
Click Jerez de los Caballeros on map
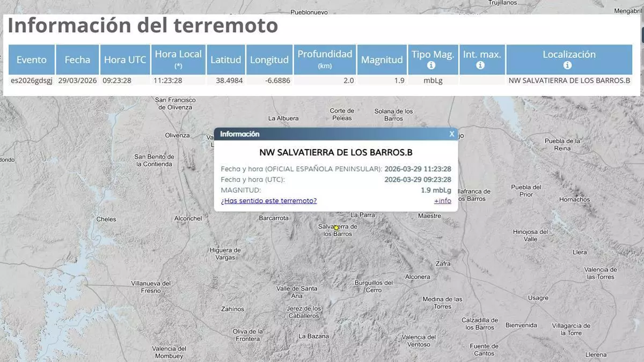pos(303,312)
